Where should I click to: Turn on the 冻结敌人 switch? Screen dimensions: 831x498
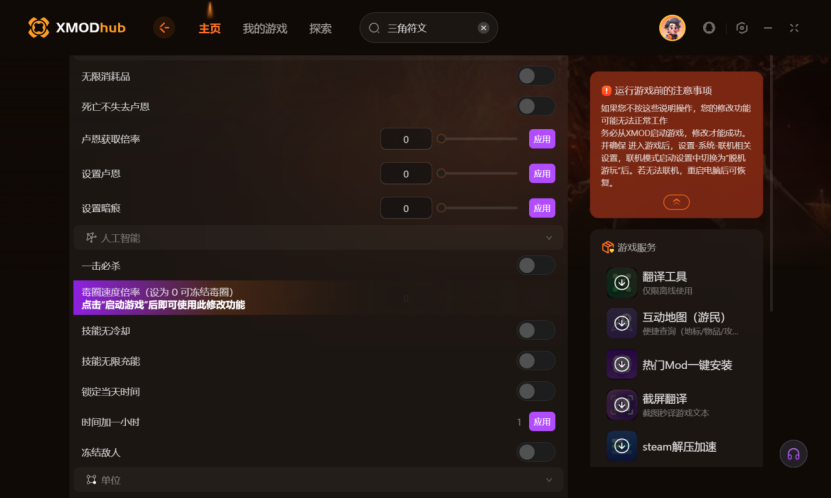point(536,452)
